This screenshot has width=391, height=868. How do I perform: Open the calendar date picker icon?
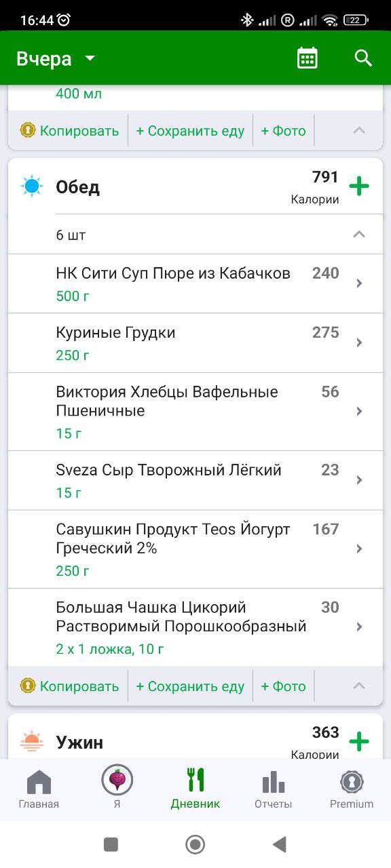tap(308, 58)
